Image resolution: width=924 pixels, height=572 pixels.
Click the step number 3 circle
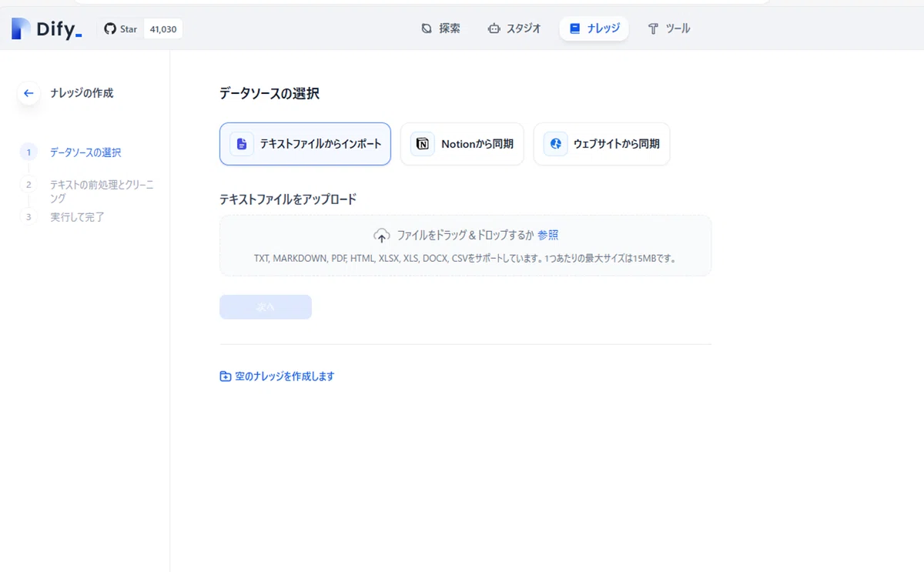pos(28,217)
